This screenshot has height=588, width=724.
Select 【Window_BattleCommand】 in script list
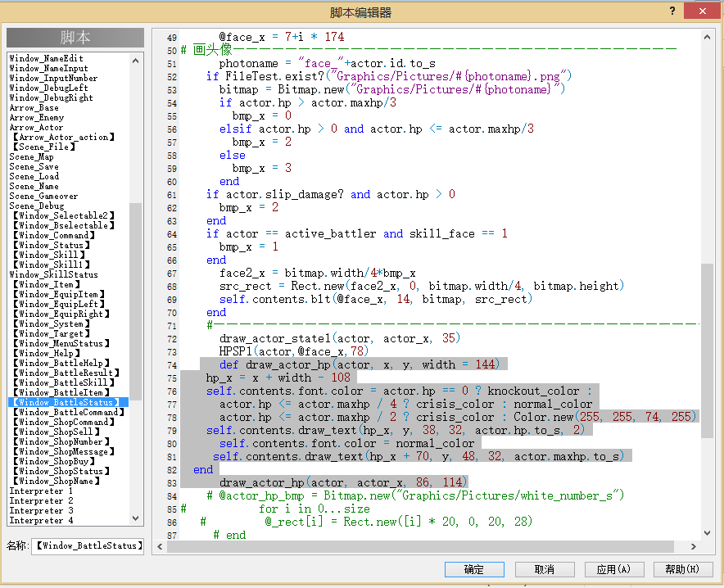pyautogui.click(x=68, y=412)
